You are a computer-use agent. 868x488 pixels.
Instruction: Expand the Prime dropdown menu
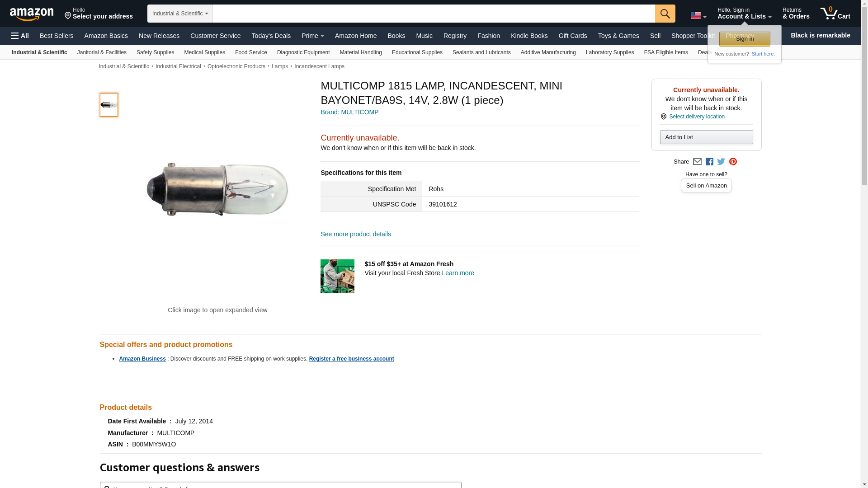[x=313, y=36]
